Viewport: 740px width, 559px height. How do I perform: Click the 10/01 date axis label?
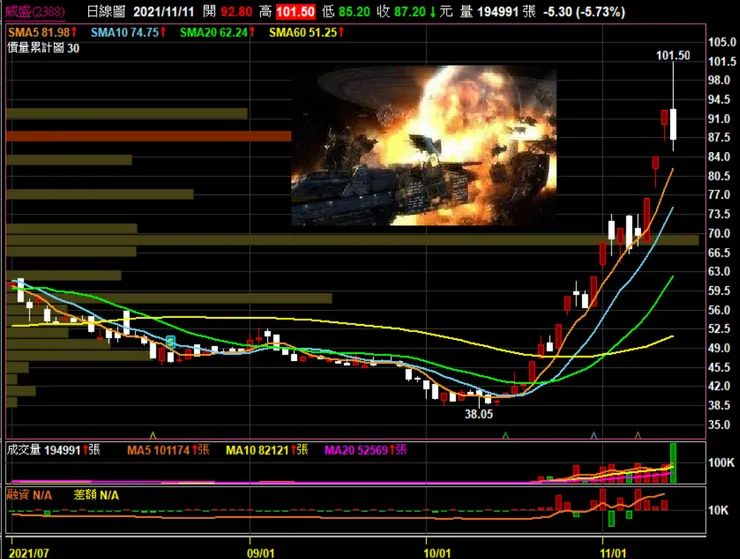point(437,553)
